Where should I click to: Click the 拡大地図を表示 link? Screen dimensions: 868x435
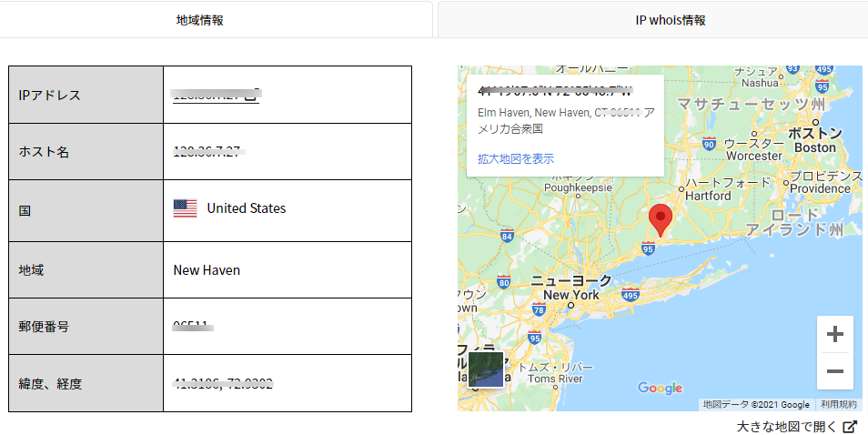(x=516, y=158)
